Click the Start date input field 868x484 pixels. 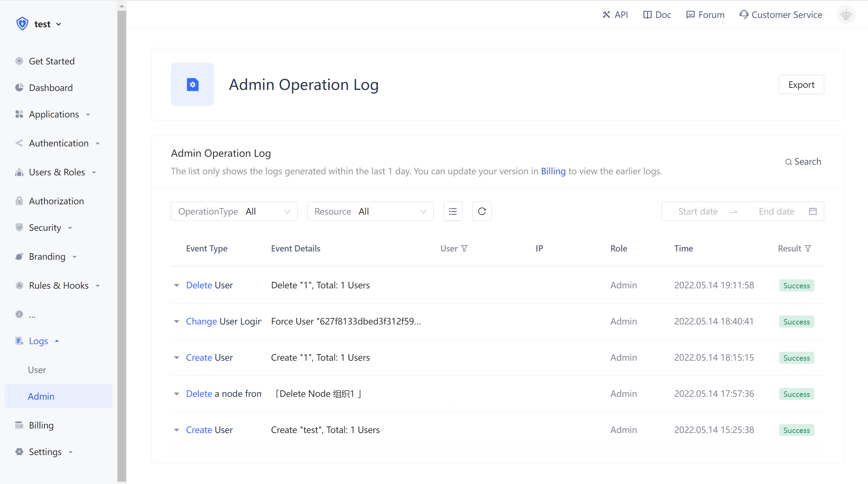(x=698, y=211)
